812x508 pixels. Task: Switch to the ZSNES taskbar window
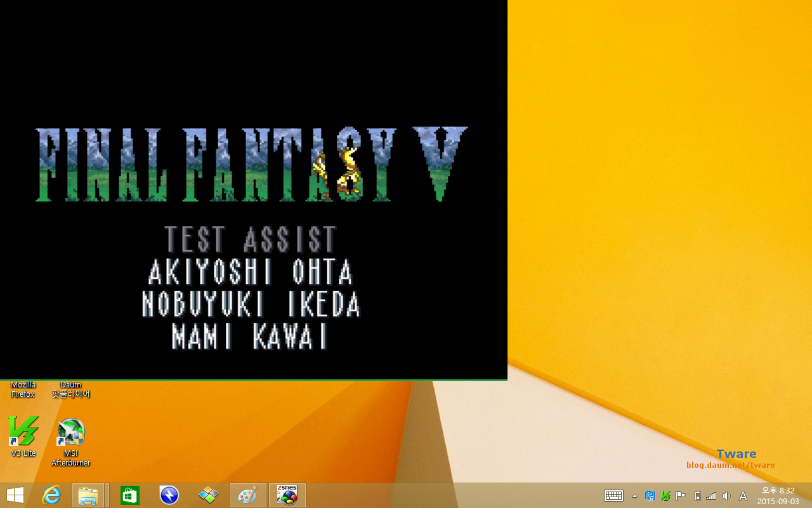pyautogui.click(x=287, y=495)
